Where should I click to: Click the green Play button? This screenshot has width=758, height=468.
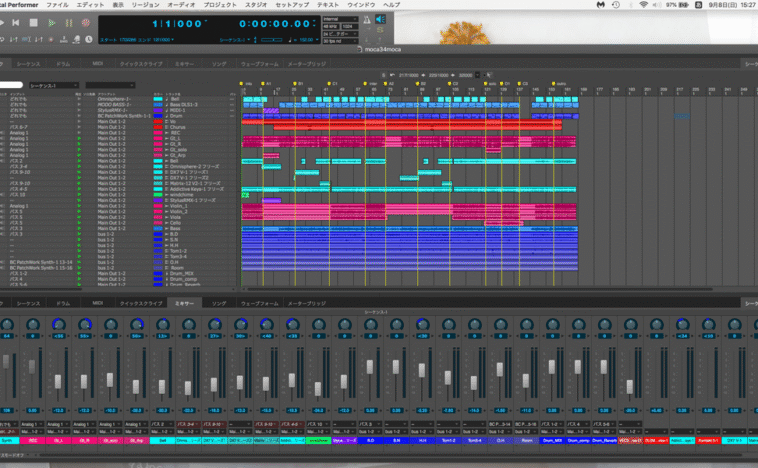pos(52,22)
